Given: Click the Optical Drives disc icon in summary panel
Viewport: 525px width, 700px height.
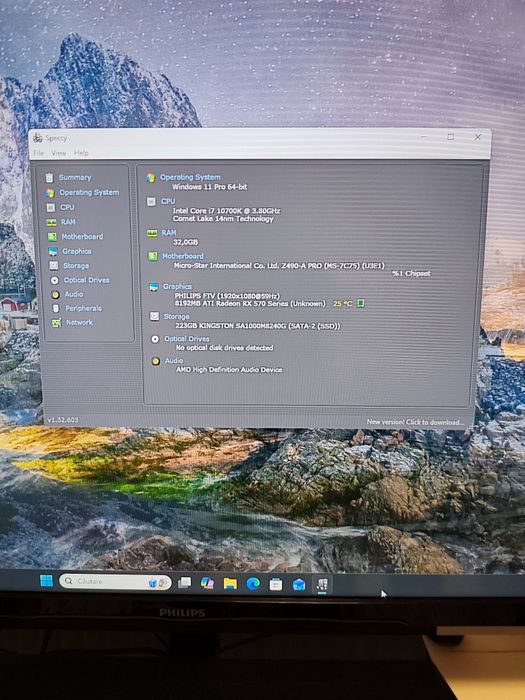Looking at the screenshot, I should 155,339.
